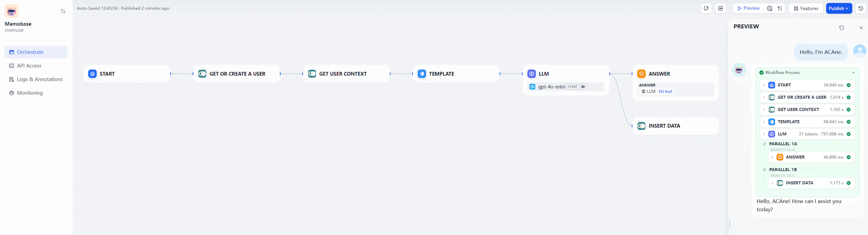Expand the LLM step in workflow process

(x=764, y=134)
